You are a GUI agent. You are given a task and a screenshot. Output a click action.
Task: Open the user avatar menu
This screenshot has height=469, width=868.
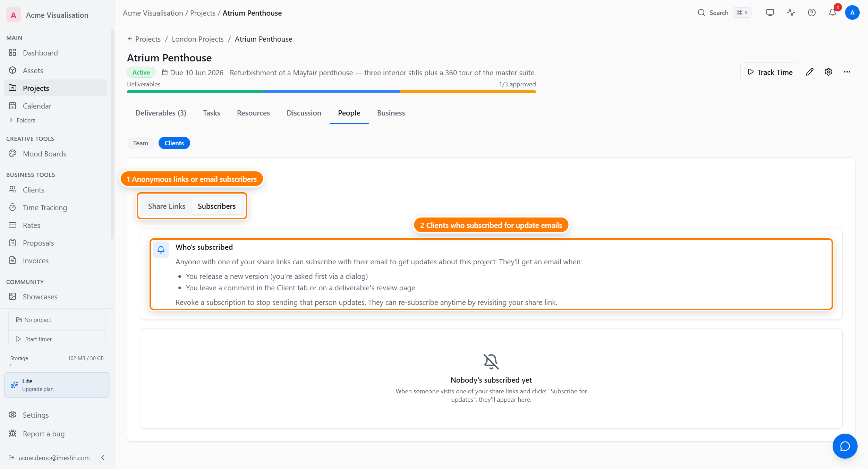point(852,13)
